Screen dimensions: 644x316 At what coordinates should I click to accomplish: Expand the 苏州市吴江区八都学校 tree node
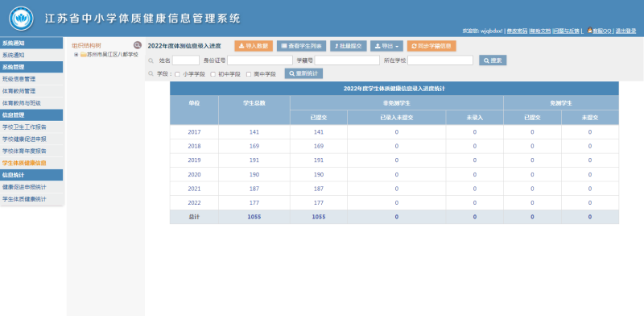coord(76,54)
